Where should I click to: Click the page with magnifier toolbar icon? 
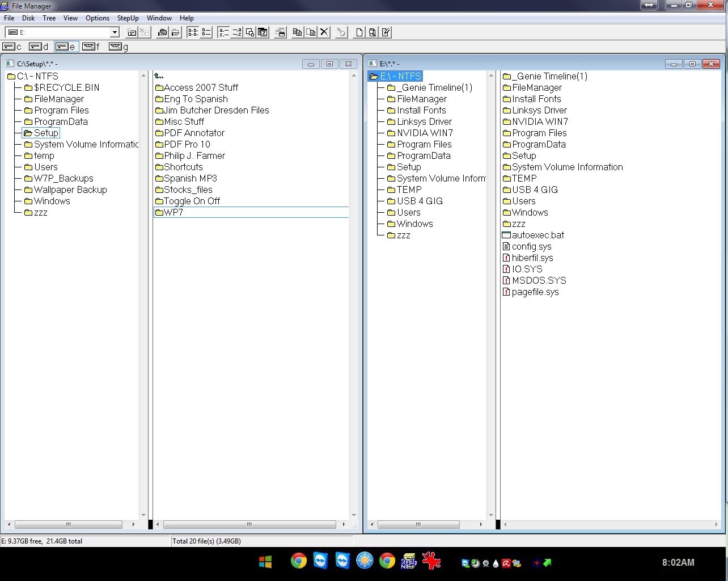point(373,32)
